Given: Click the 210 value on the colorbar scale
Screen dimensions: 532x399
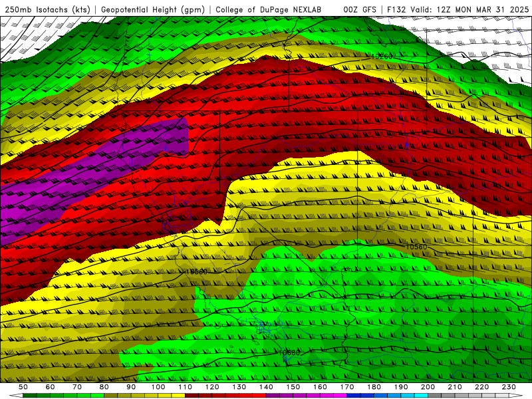Looking at the screenshot, I should [x=455, y=387].
